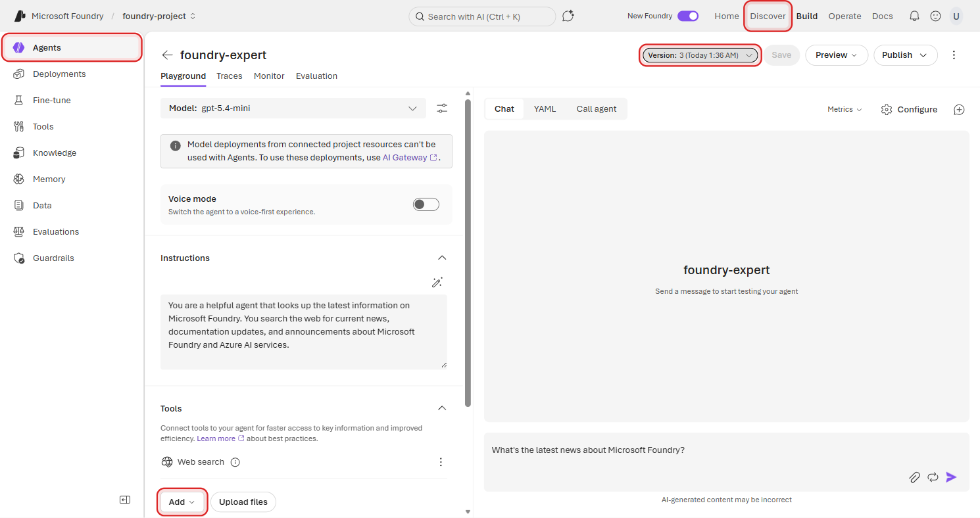Open the notifications bell

[x=914, y=16]
